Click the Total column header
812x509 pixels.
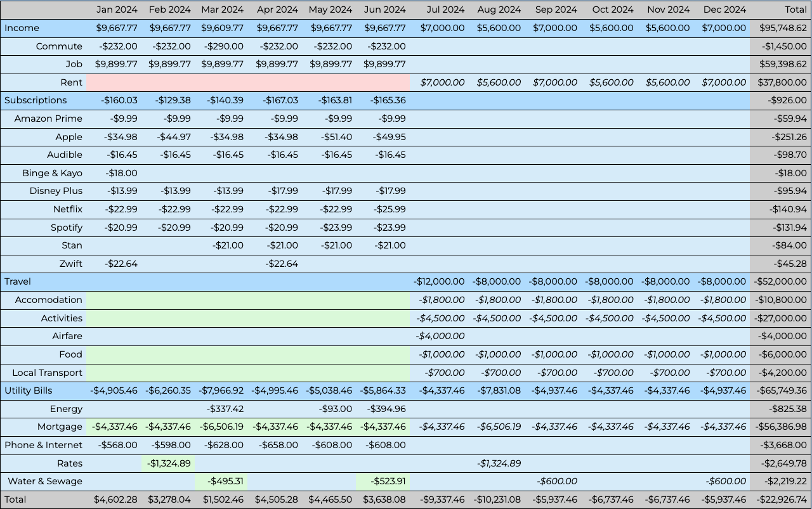796,10
